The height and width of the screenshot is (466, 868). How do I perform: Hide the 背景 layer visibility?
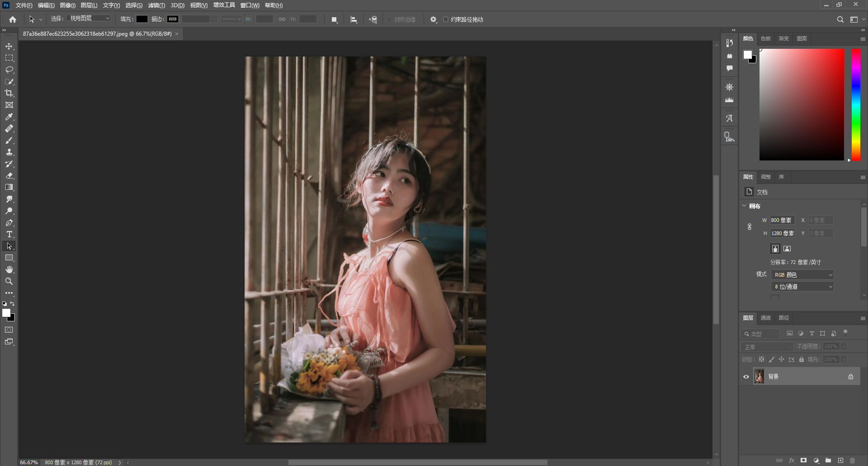click(746, 377)
